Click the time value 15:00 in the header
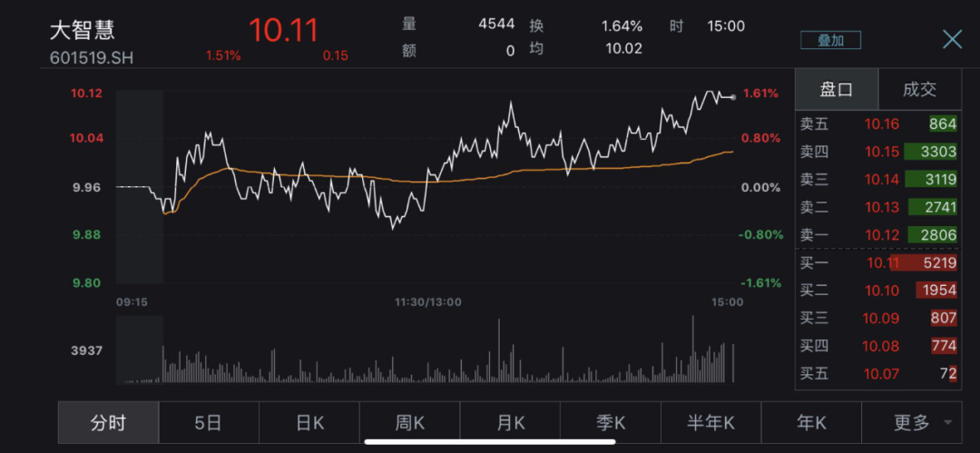The height and width of the screenshot is (453, 980). tap(726, 26)
